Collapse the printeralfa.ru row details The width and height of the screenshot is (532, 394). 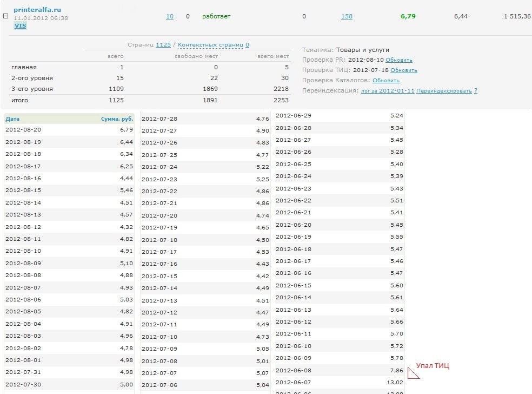coord(5,16)
